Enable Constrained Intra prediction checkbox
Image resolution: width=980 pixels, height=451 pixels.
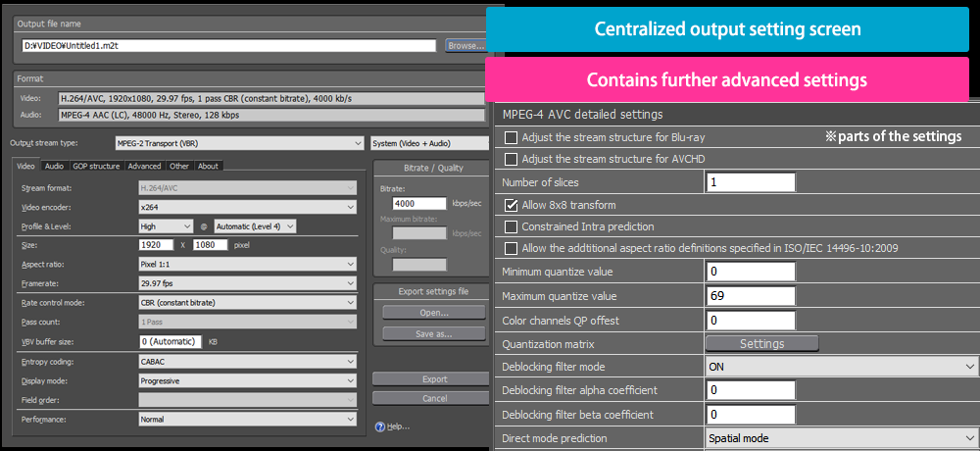tap(512, 226)
